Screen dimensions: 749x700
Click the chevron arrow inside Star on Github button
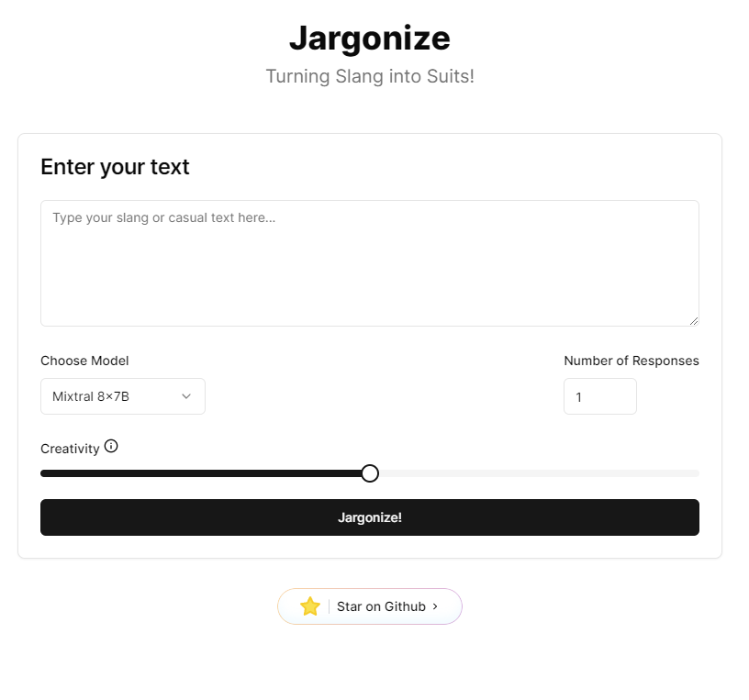435,606
